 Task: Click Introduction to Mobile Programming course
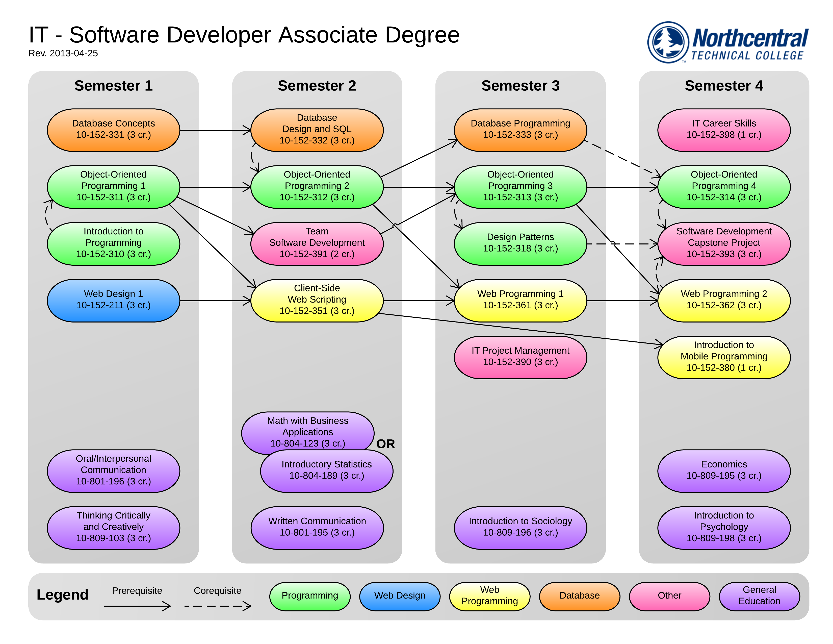[x=723, y=357]
